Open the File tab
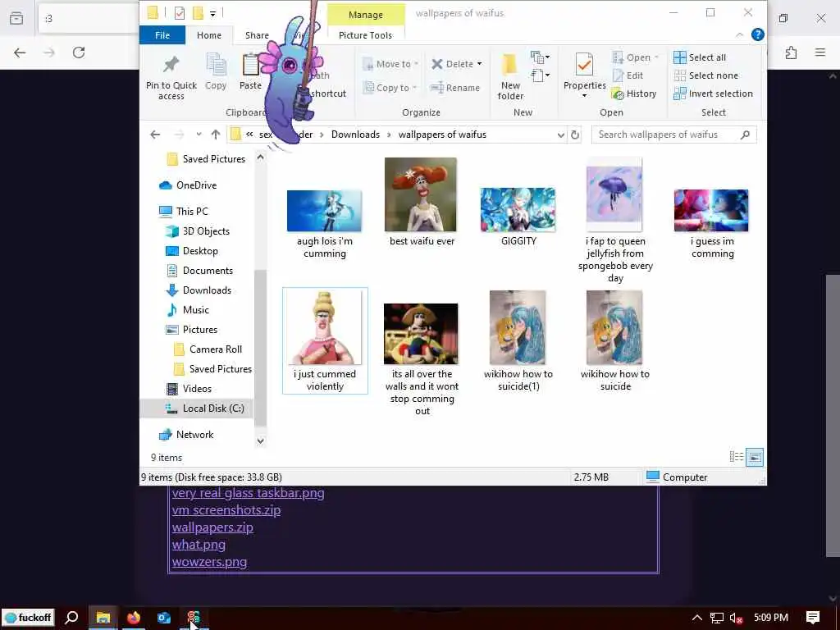The height and width of the screenshot is (630, 840). point(162,34)
